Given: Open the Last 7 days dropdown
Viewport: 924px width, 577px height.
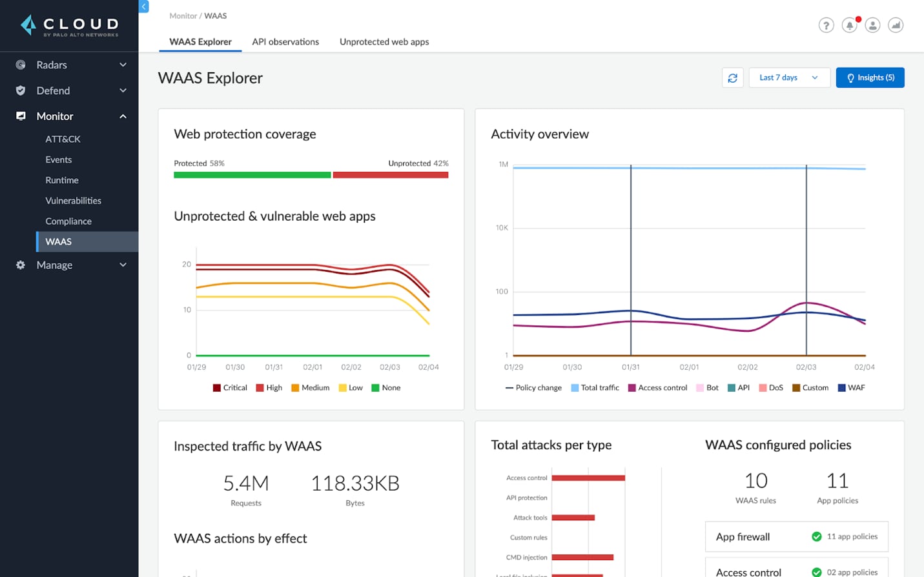Looking at the screenshot, I should click(x=789, y=77).
